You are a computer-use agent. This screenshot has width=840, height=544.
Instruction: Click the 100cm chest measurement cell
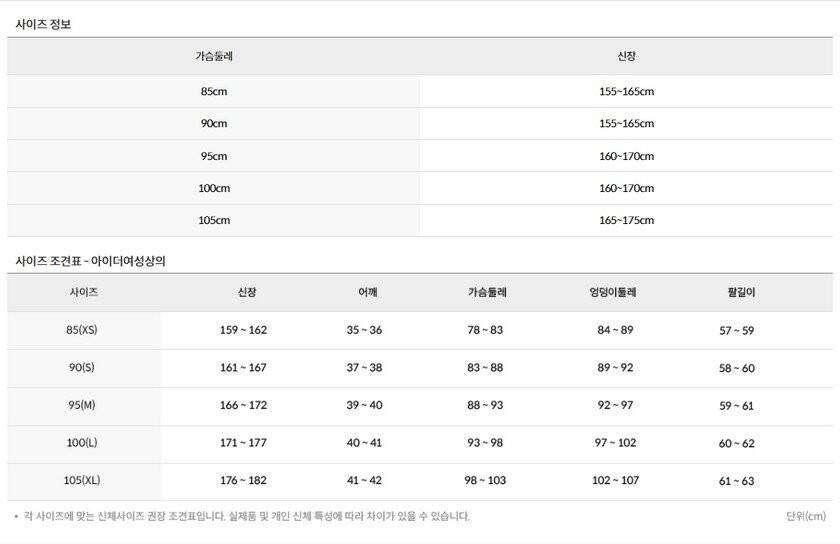(x=213, y=188)
